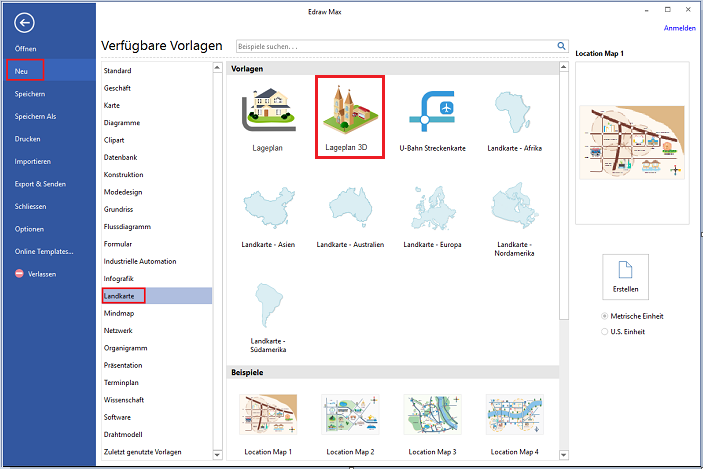Select the Datenbank category
The image size is (703, 469).
pos(157,157)
